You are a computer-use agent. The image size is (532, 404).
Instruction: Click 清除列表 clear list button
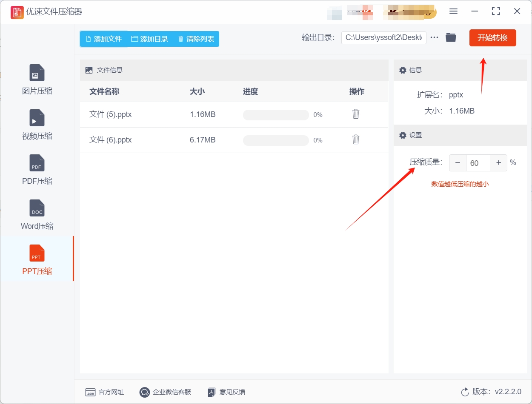point(196,39)
